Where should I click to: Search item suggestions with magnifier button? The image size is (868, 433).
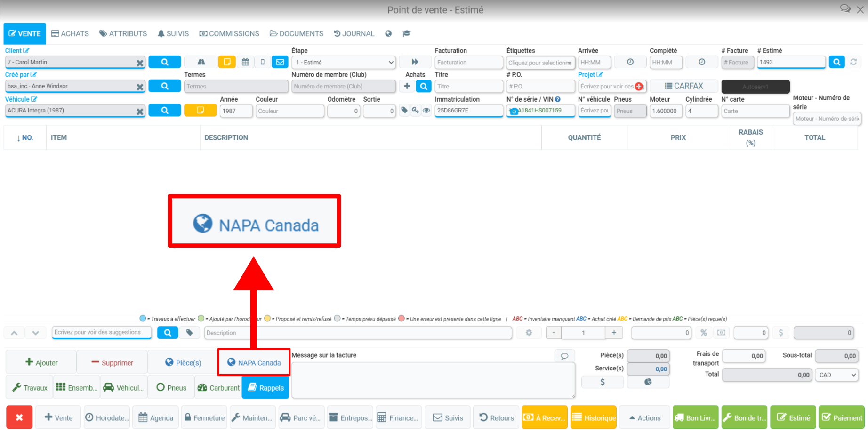tap(168, 333)
